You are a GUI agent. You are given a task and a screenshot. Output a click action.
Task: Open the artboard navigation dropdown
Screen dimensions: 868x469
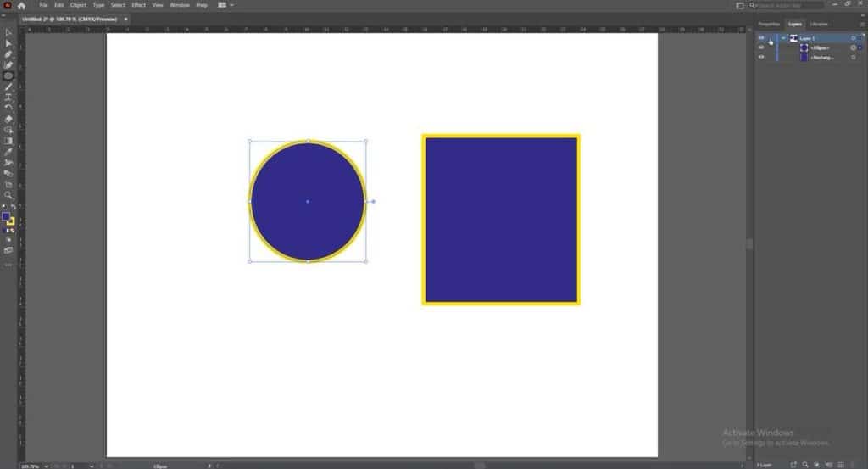pyautogui.click(x=92, y=466)
